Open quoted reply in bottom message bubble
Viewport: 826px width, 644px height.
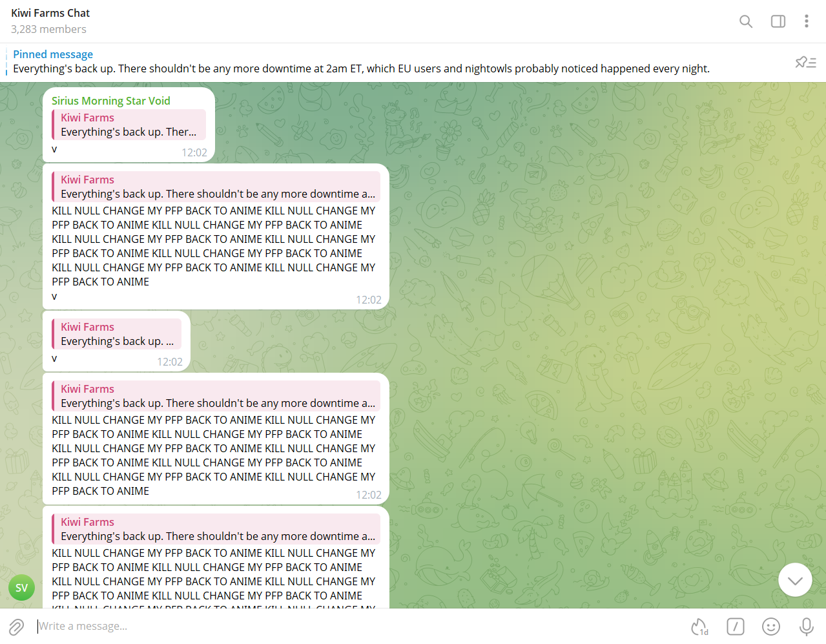pos(216,529)
